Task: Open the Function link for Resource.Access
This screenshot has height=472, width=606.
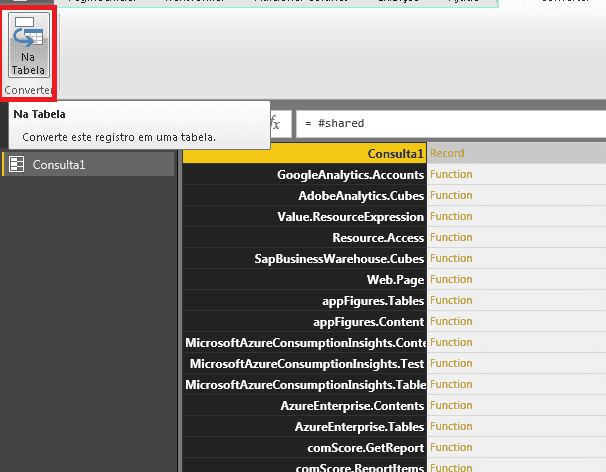Action: (x=451, y=237)
